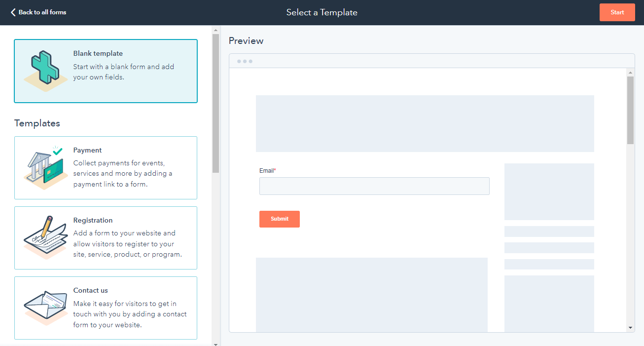This screenshot has width=644, height=346.
Task: Click the three window dots atop the preview
Action: 245,61
